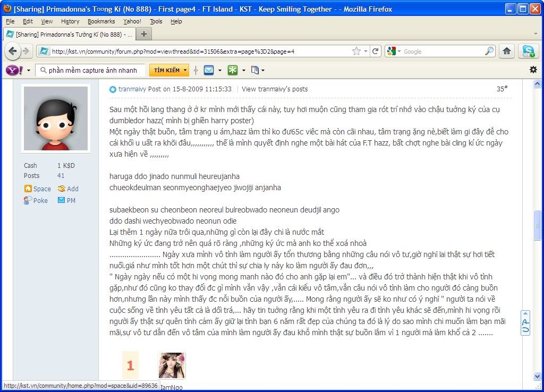
Task: Open the dropdown arrow next to Yahoo! logo
Action: click(x=29, y=71)
